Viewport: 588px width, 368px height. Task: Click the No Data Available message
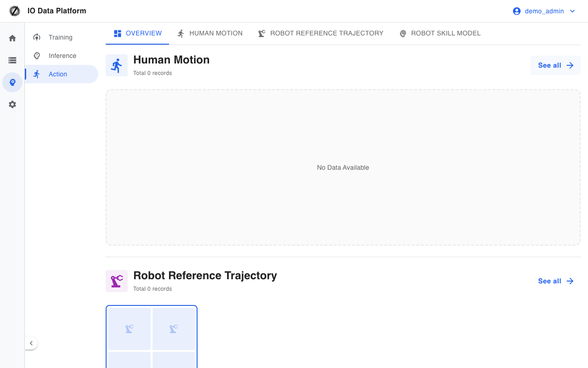coord(343,167)
